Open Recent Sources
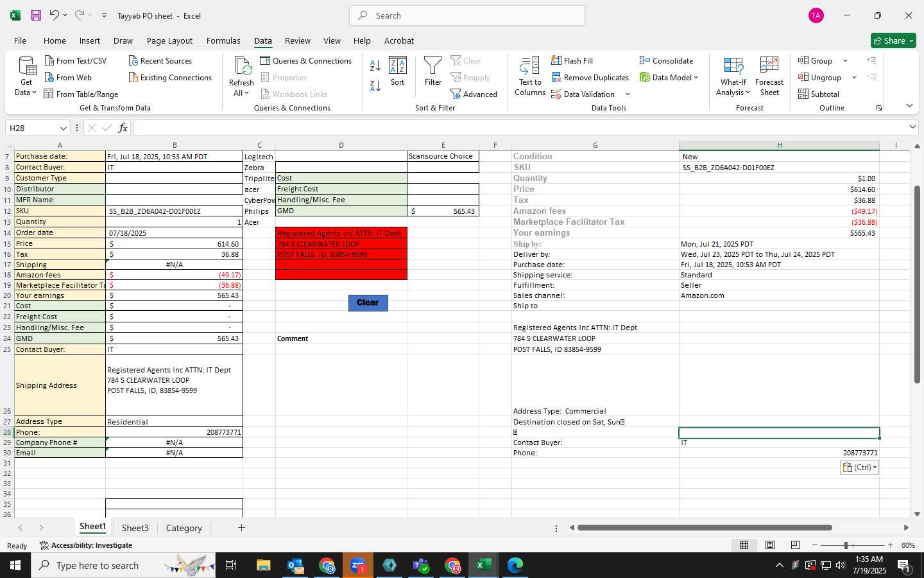This screenshot has width=924, height=578. pos(160,60)
